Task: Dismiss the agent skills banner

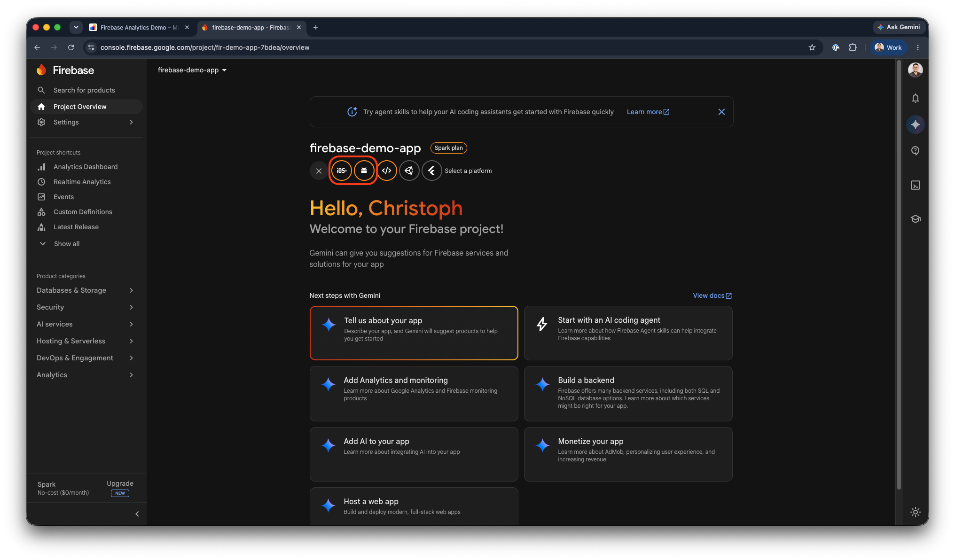Action: pyautogui.click(x=721, y=112)
